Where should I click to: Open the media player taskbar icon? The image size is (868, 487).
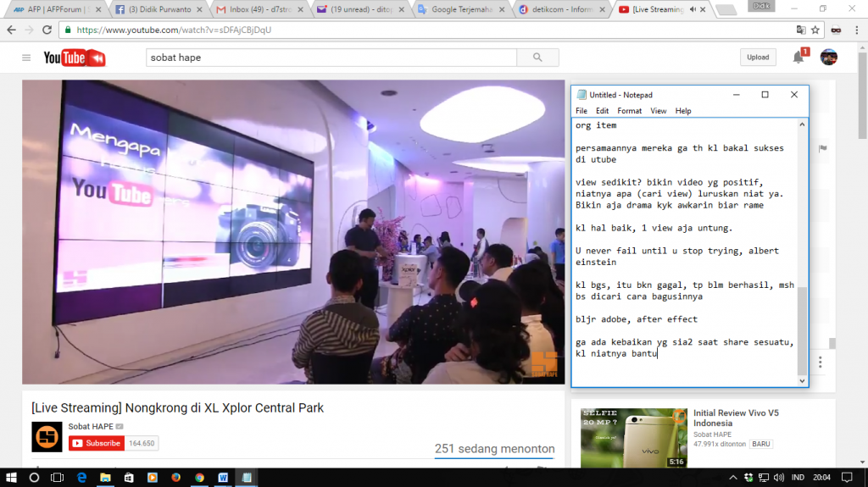coord(153,477)
